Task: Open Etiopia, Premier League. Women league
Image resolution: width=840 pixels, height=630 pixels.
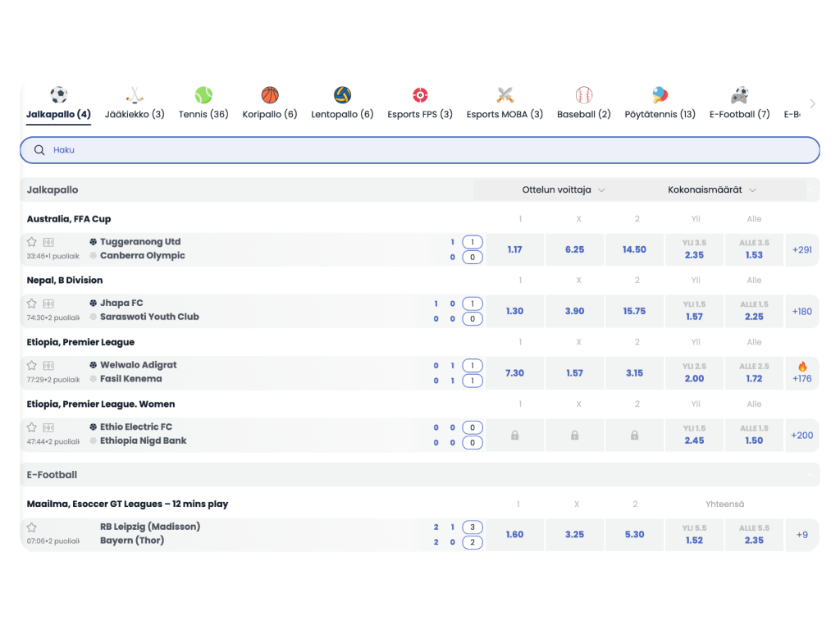Action: 101,404
